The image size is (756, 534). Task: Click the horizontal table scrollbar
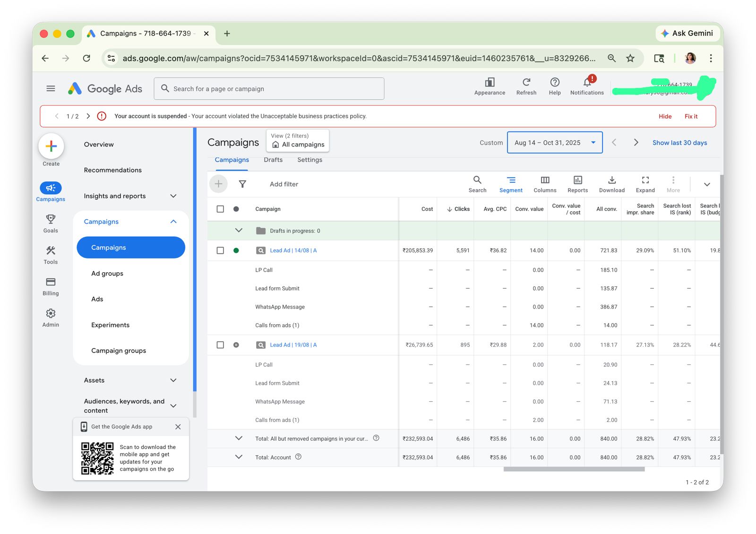574,469
